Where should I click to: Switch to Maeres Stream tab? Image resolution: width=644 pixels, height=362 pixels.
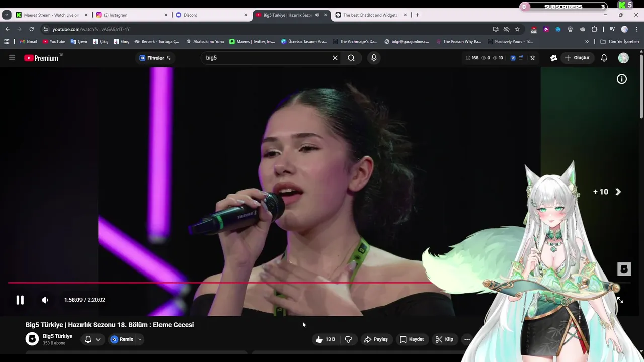pos(52,15)
